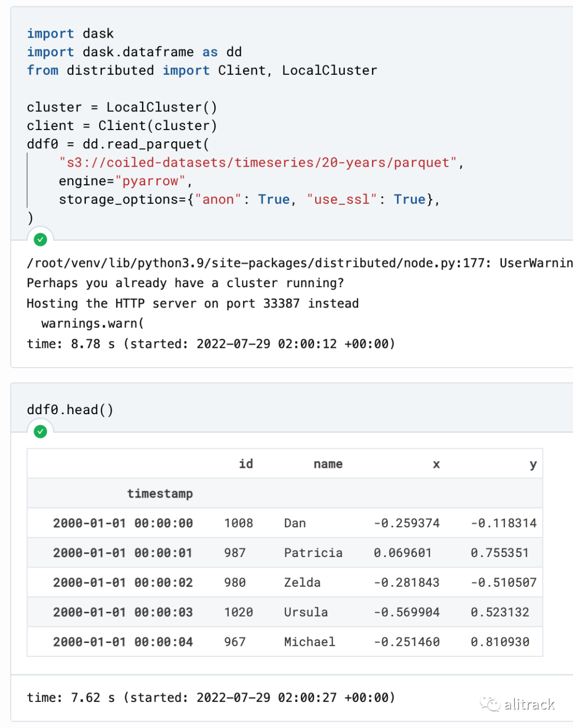Select the 'Dan' name cell
The width and height of the screenshot is (573, 728).
pyautogui.click(x=295, y=523)
